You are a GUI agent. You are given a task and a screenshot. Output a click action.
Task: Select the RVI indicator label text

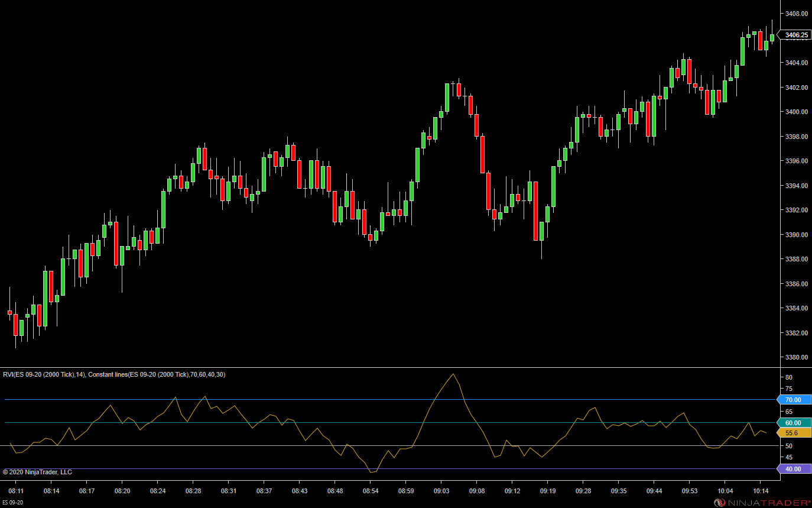44,374
